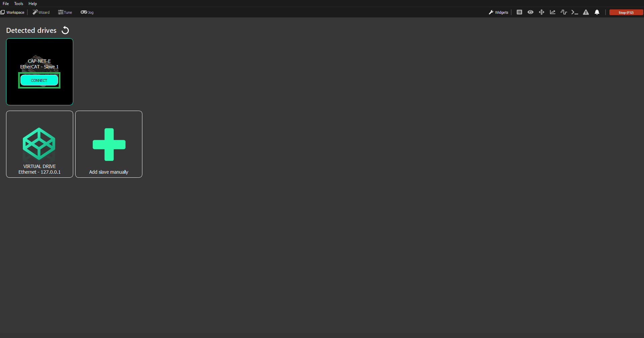Screen dimensions: 644x338
Task: Switch to the Workspace view
Action: tap(13, 12)
